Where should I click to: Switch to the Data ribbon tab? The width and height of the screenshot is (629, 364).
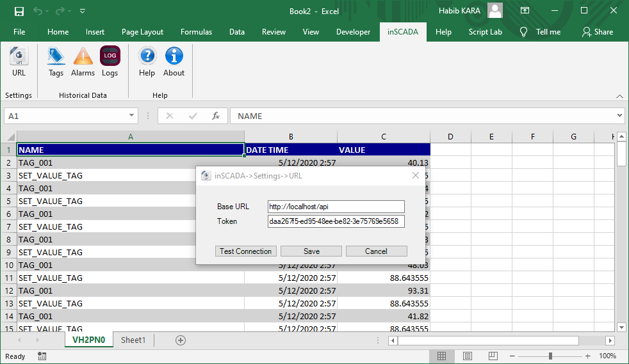pyautogui.click(x=237, y=32)
